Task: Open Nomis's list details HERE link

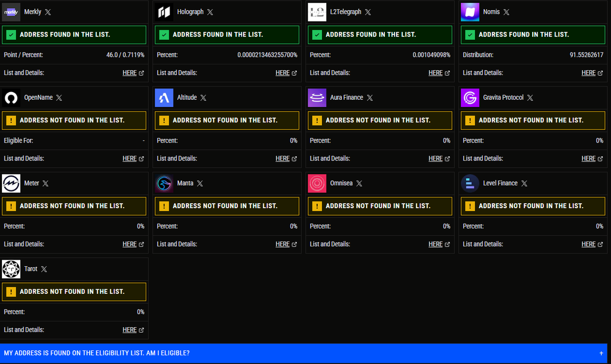Action: pos(592,73)
